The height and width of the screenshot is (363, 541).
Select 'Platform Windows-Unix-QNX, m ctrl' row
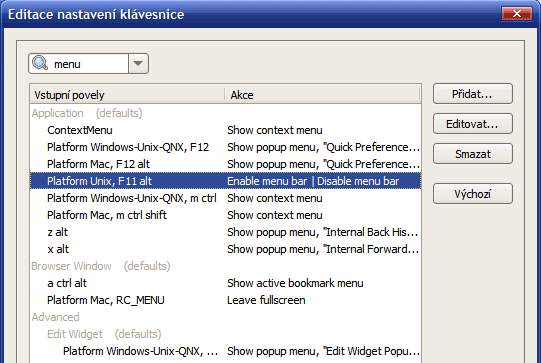tap(225, 198)
